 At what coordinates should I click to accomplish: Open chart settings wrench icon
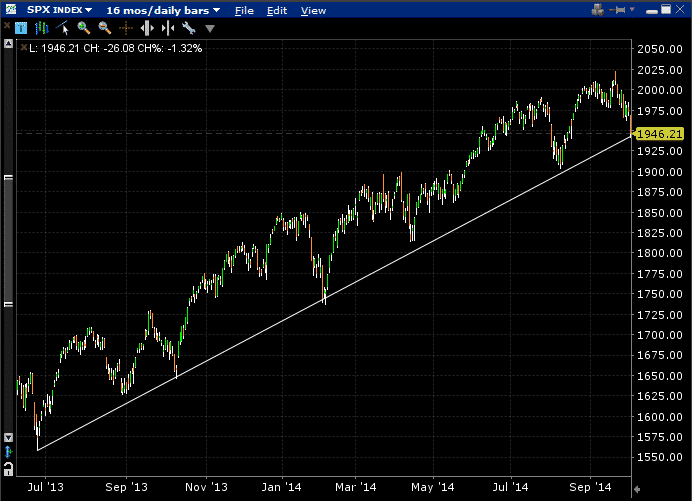189,29
